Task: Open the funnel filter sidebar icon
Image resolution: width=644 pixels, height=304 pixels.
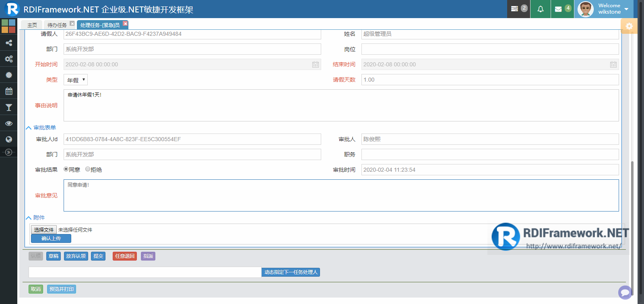Action: tap(8, 107)
